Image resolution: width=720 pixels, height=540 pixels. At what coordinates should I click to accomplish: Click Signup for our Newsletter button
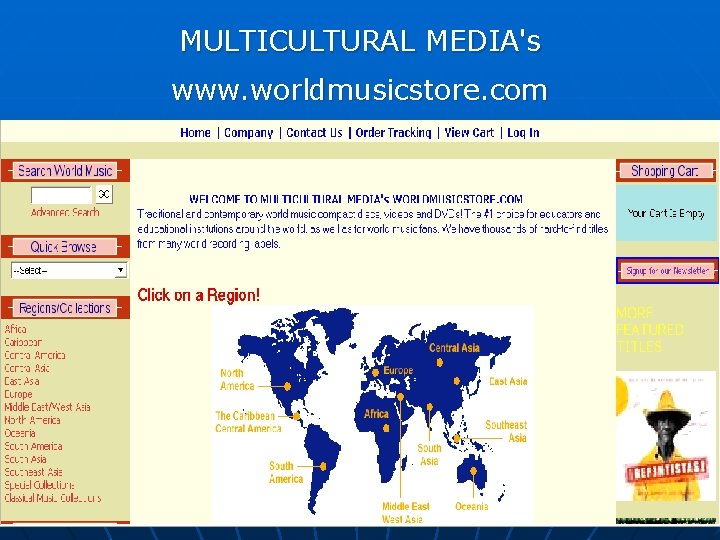[667, 271]
